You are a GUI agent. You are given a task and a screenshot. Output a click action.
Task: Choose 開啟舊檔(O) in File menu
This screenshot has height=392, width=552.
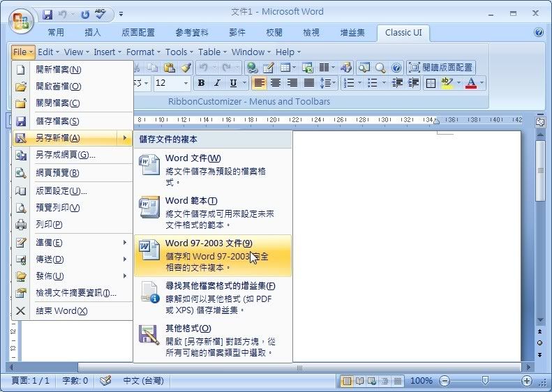point(73,86)
